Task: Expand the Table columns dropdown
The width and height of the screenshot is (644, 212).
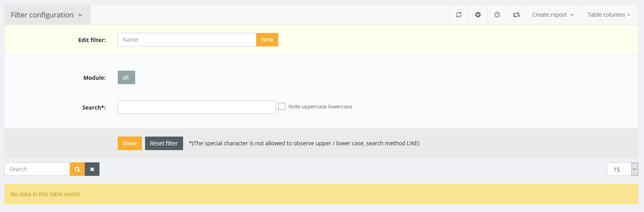Action: coord(609,15)
